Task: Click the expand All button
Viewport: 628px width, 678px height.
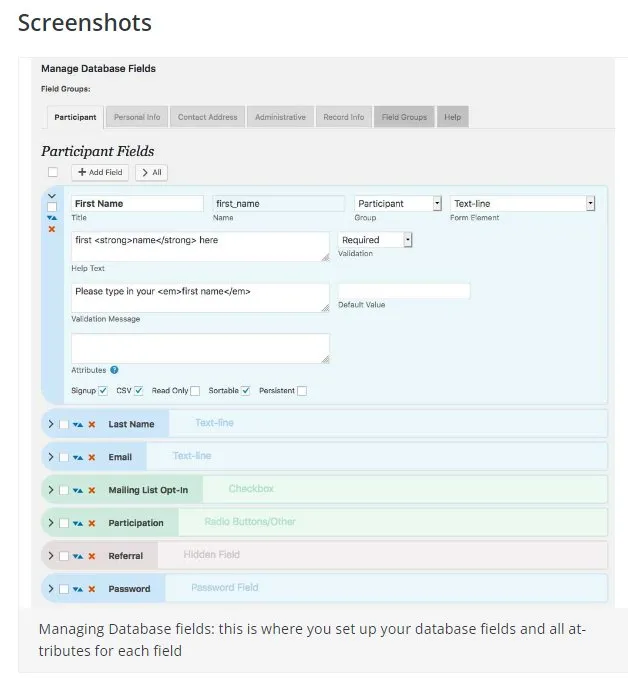Action: pos(151,173)
